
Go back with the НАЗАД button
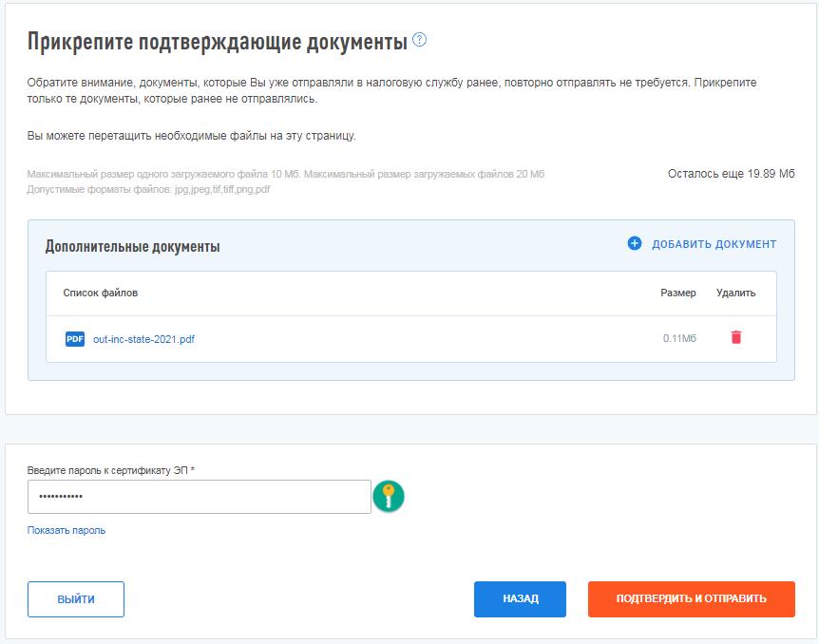[x=520, y=599]
